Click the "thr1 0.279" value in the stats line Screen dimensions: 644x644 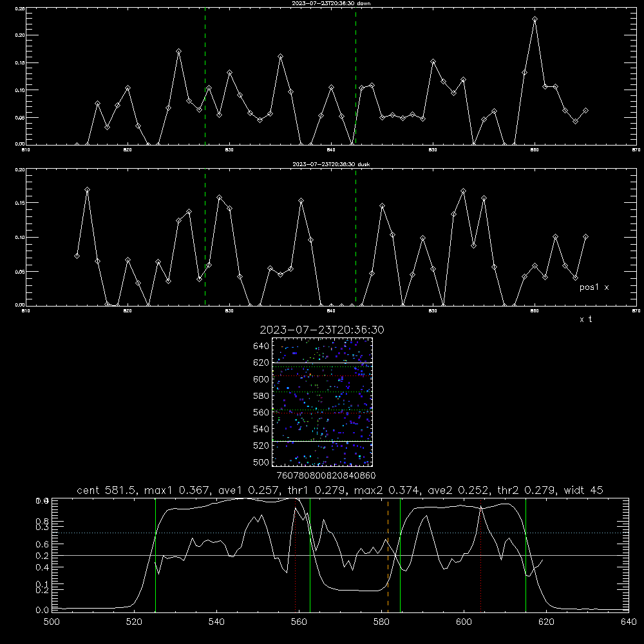tap(316, 490)
